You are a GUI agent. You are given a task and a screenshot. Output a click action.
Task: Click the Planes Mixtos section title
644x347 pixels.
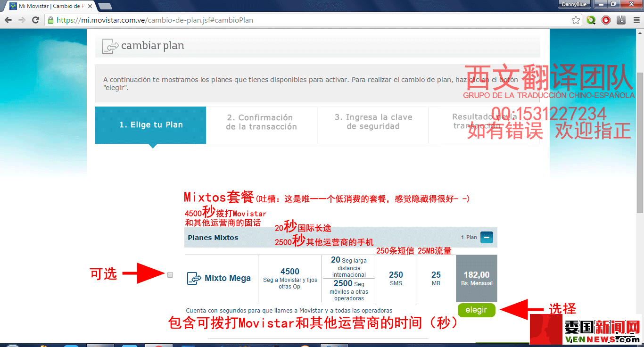point(213,238)
